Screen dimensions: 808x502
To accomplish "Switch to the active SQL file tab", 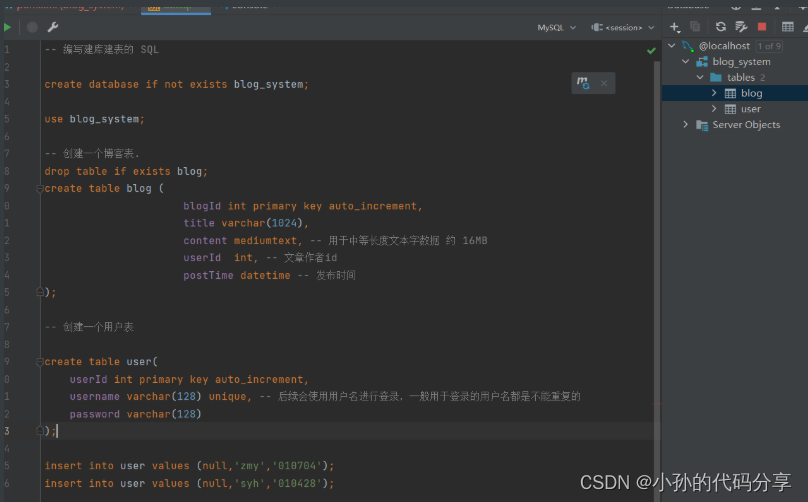I will tap(176, 7).
